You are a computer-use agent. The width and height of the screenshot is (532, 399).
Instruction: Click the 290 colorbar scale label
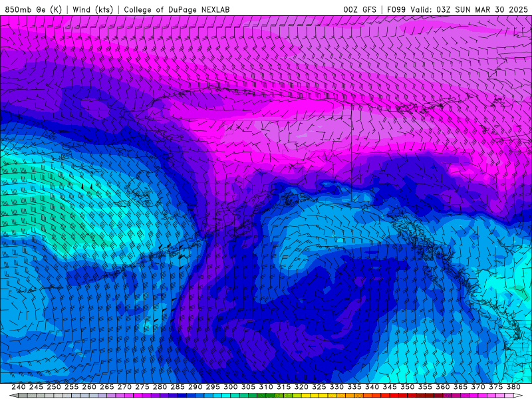coord(195,387)
